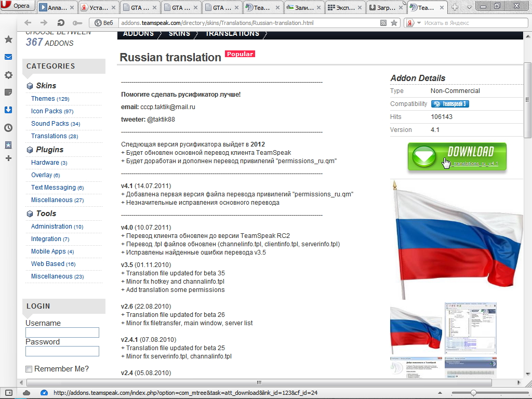The height and width of the screenshot is (399, 532).
Task: Bookmark page with address bar star
Action: click(394, 23)
